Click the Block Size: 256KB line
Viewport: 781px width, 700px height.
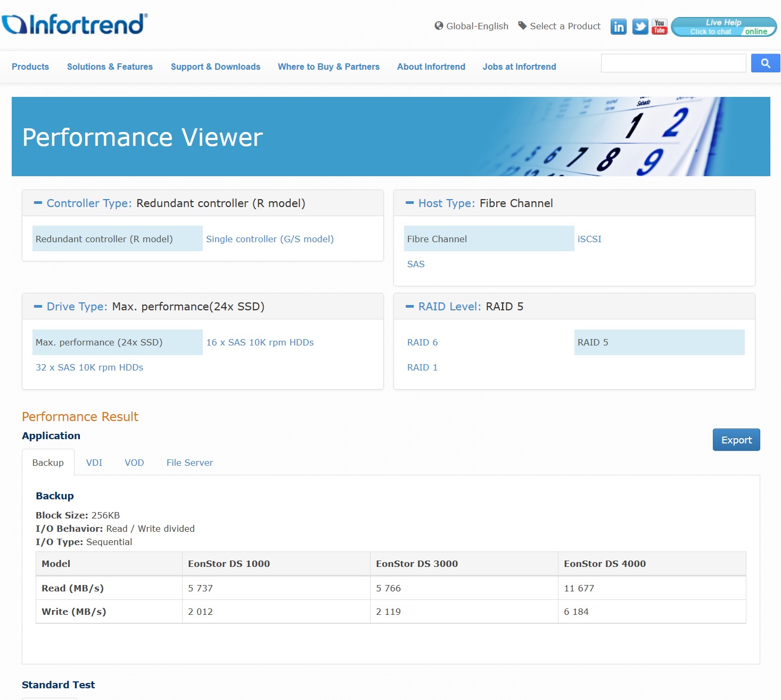tap(78, 515)
